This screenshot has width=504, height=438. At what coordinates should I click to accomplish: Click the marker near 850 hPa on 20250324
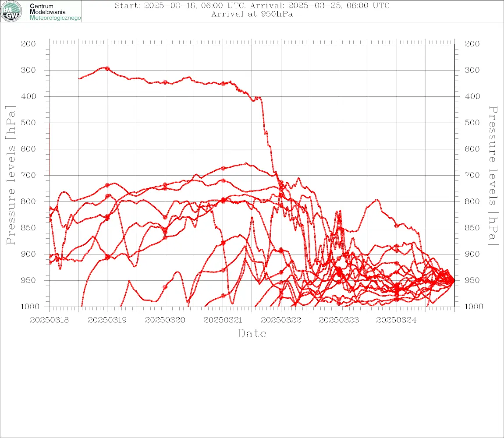coord(397,226)
